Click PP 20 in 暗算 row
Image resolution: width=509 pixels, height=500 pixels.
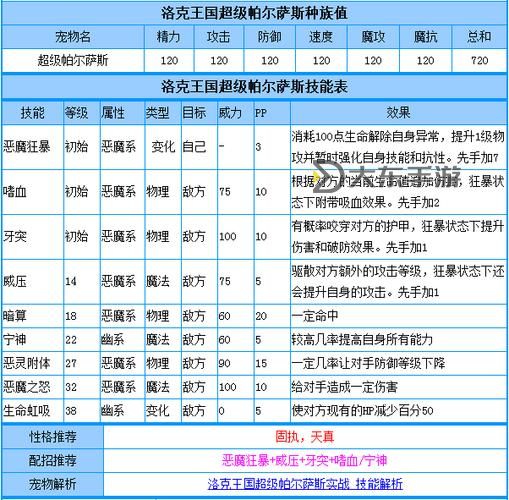tap(261, 316)
